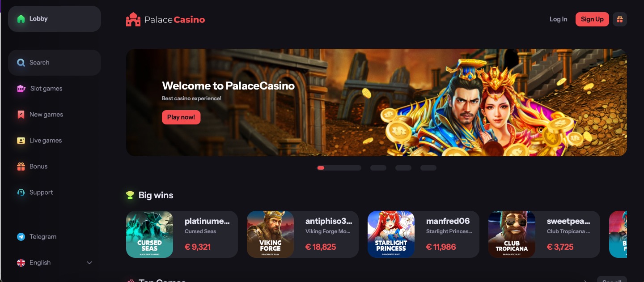The height and width of the screenshot is (282, 644).
Task: Open the Starlight Princess game thumbnail
Action: [391, 235]
